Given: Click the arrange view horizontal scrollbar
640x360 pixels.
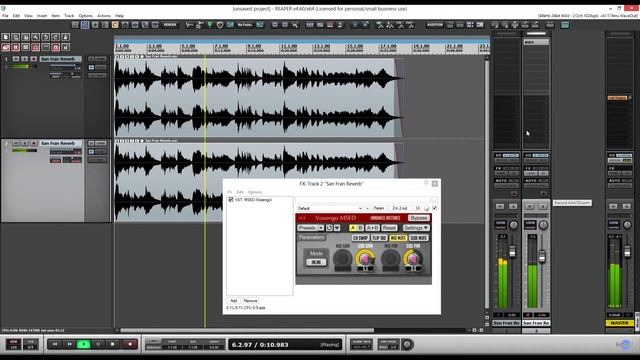Looking at the screenshot, I should [x=247, y=330].
